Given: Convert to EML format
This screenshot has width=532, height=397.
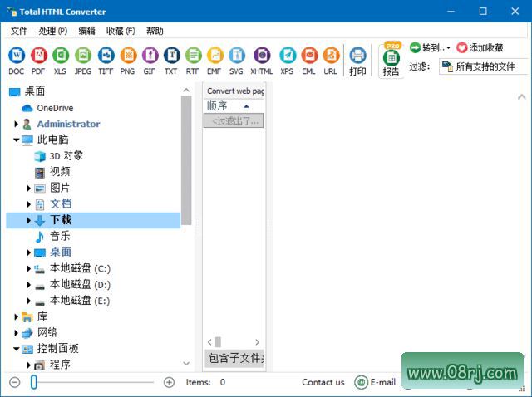Looking at the screenshot, I should click(x=309, y=61).
